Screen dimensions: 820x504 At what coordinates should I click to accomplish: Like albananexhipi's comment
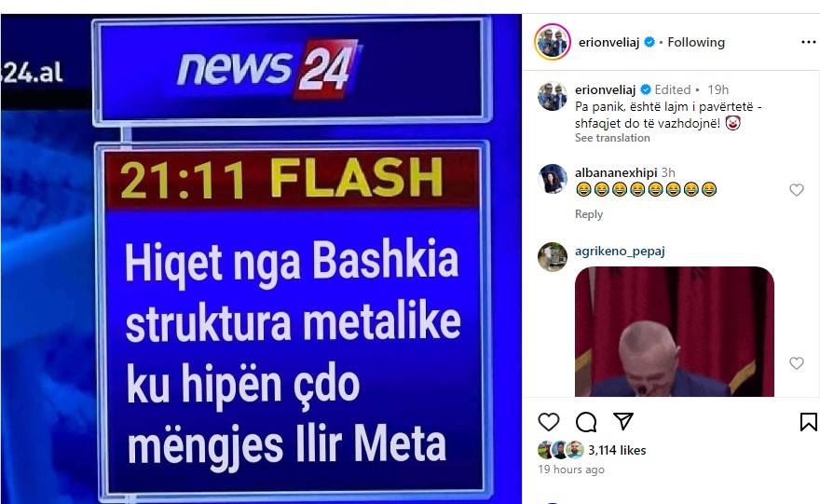point(796,190)
